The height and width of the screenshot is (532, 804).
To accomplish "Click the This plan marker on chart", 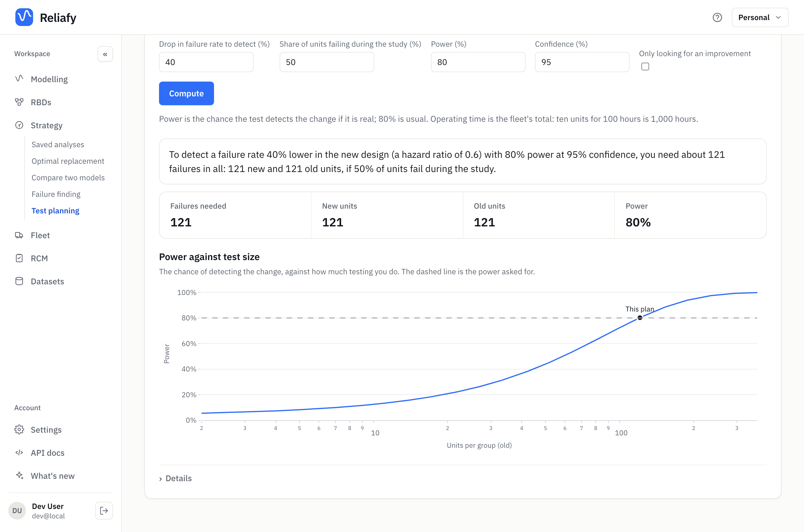I will (x=640, y=318).
